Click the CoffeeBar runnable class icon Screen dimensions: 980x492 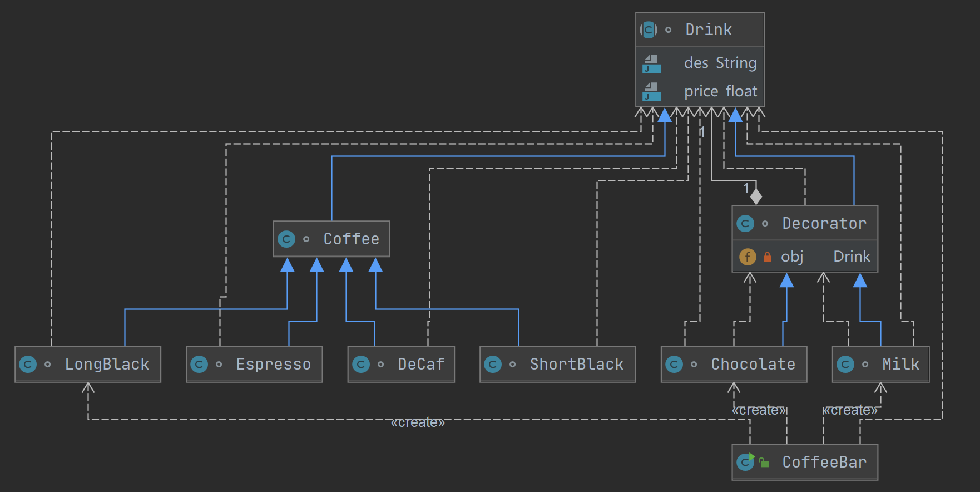point(745,462)
